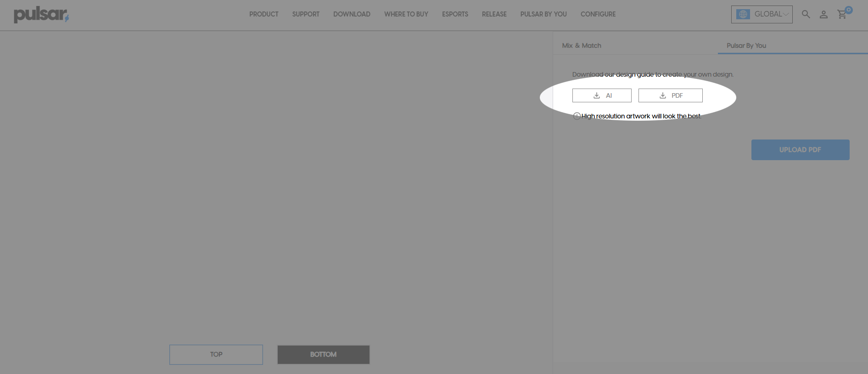Open the RELEASE nav item

point(494,14)
